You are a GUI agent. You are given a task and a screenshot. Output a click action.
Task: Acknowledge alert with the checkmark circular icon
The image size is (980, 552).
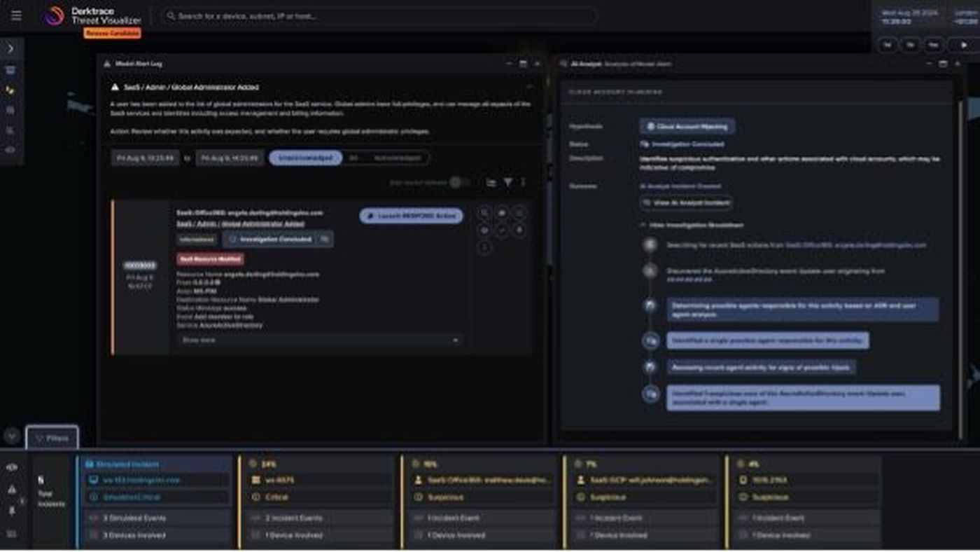pyautogui.click(x=502, y=230)
